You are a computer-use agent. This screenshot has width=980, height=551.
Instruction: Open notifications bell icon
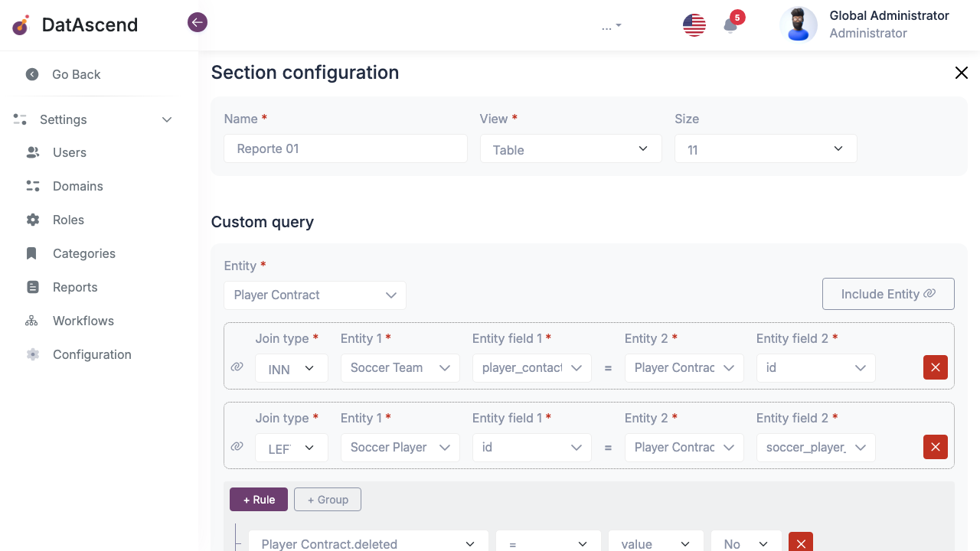click(730, 26)
